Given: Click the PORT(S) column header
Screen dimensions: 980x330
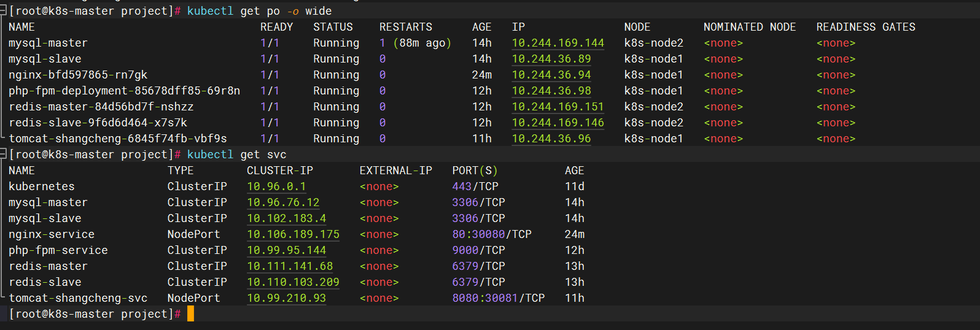Looking at the screenshot, I should (475, 171).
